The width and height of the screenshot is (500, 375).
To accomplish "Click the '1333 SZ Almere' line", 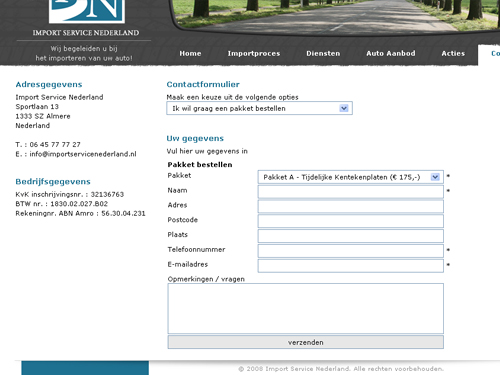I will pos(43,116).
